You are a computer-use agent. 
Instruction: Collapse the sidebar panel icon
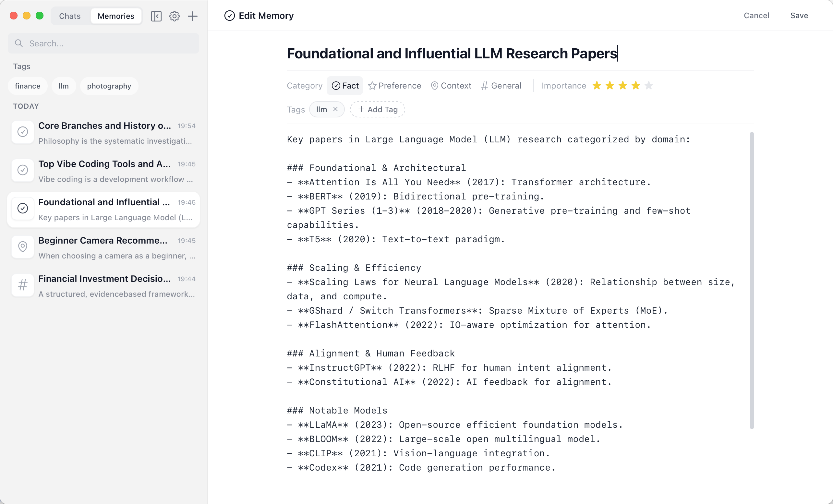pos(156,16)
